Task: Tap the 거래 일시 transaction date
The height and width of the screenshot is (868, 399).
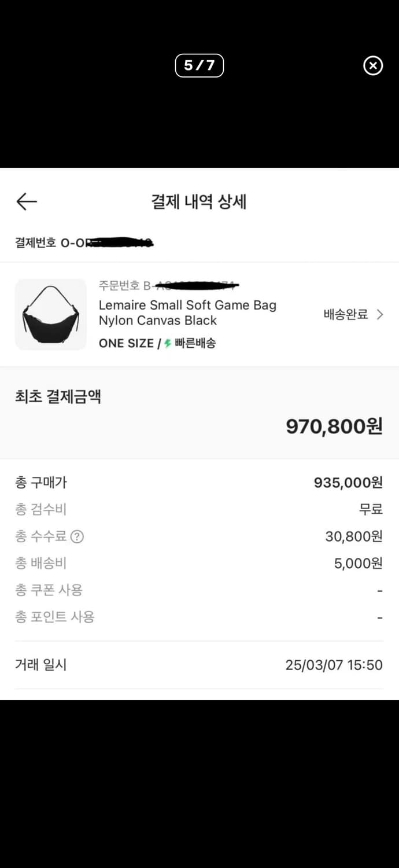Action: (x=38, y=664)
